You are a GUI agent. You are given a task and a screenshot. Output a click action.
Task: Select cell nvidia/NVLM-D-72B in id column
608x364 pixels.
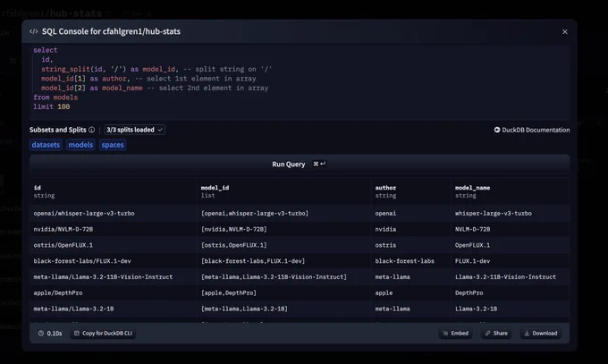(x=114, y=229)
